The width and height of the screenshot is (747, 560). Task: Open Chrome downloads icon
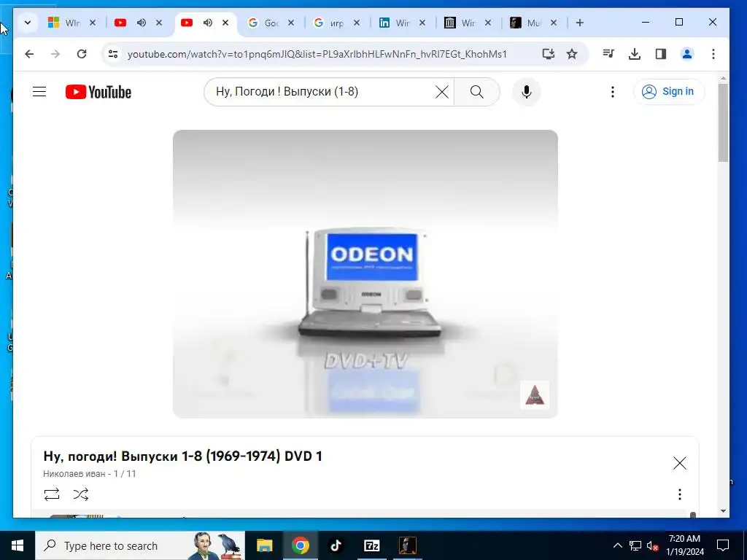(635, 54)
